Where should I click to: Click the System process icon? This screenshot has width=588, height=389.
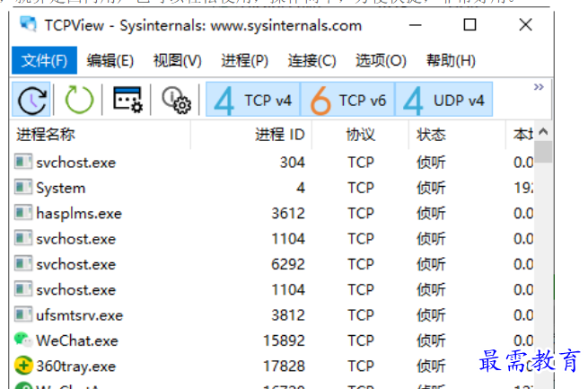coord(22,187)
